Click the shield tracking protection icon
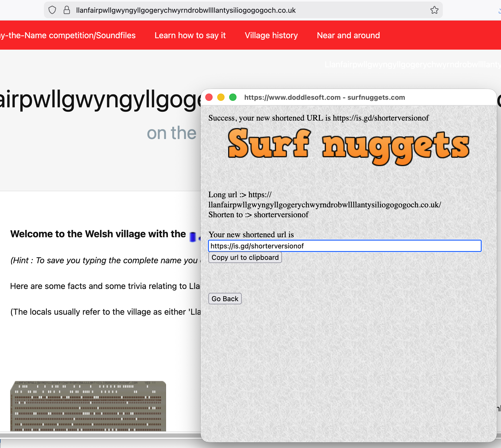 pyautogui.click(x=52, y=10)
